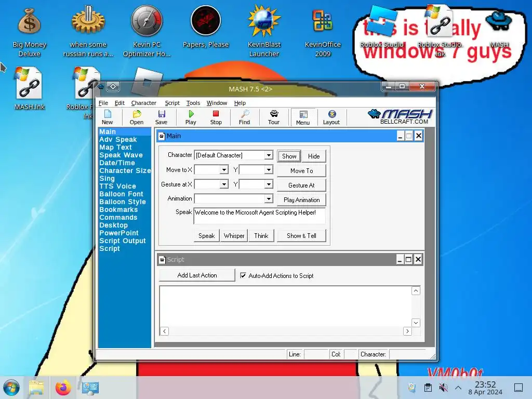Click the Speak button
Screen dimensions: 532x399
coord(206,235)
